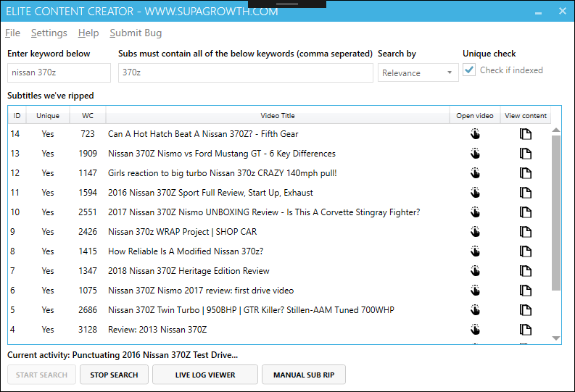View content of How Reliable Is A Modified 370z
The height and width of the screenshot is (392, 575).
[x=526, y=251]
